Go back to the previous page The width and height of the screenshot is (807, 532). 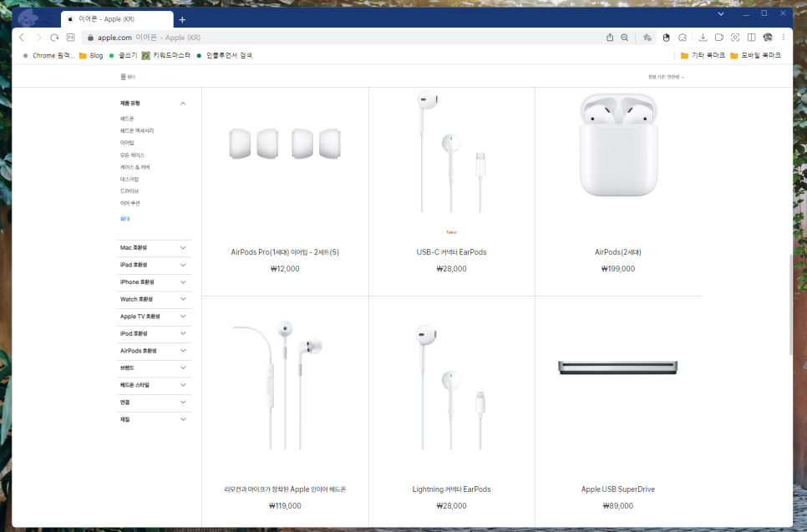tap(22, 38)
